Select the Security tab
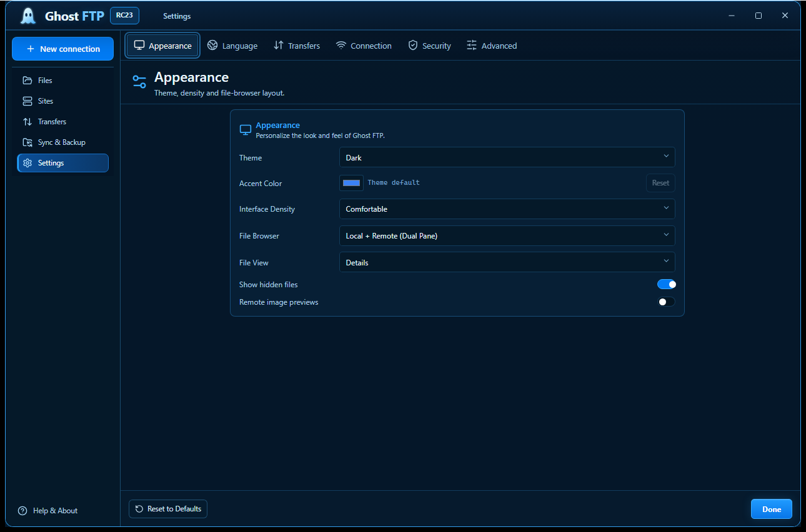 429,46
